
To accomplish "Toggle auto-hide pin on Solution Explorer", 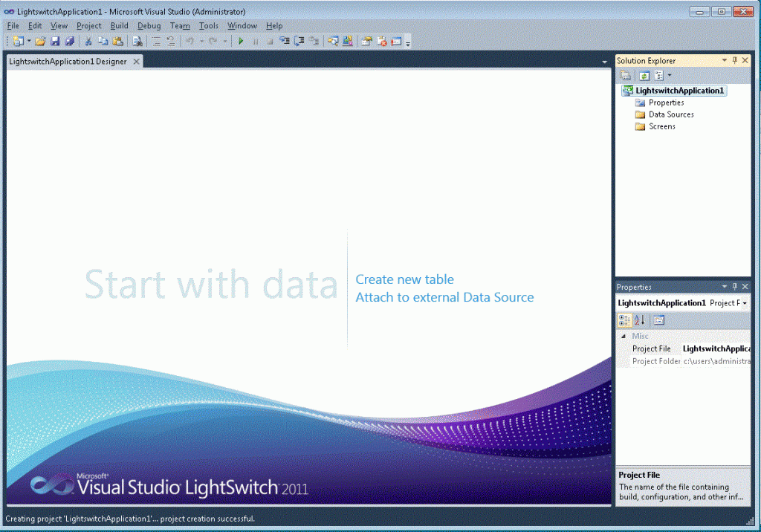I will click(735, 61).
